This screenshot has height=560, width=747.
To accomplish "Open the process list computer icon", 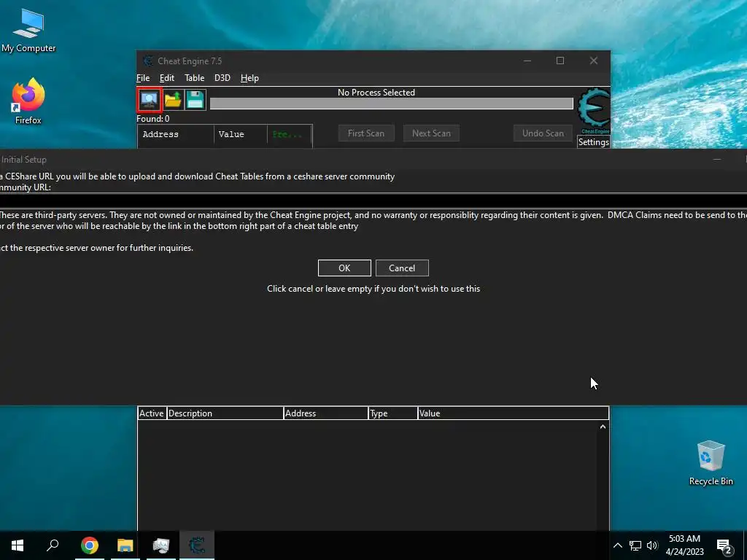I will [x=150, y=99].
